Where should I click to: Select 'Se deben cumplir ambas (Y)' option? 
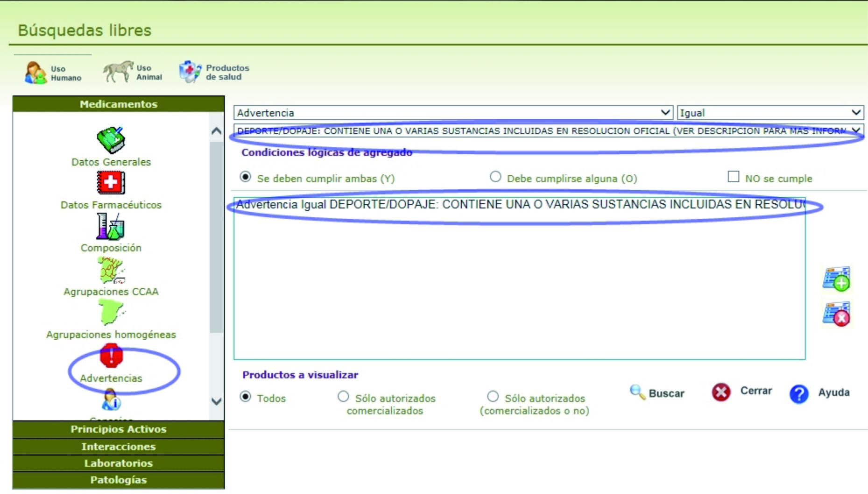coord(245,177)
